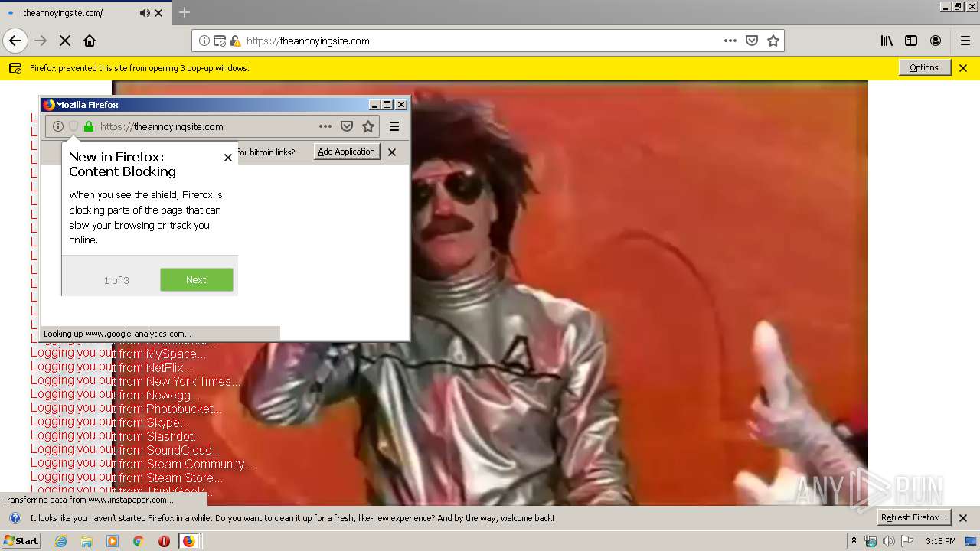The height and width of the screenshot is (551, 980).
Task: Open the Library menu
Action: tap(887, 41)
